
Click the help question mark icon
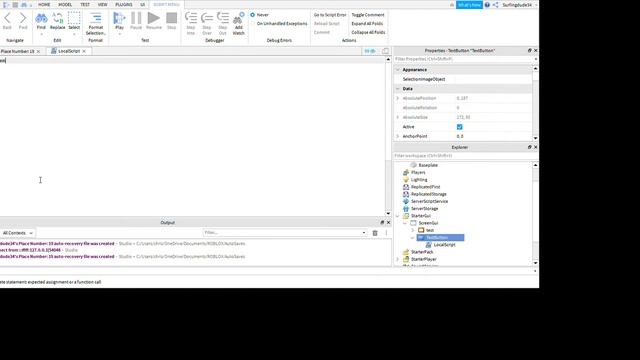click(487, 5)
